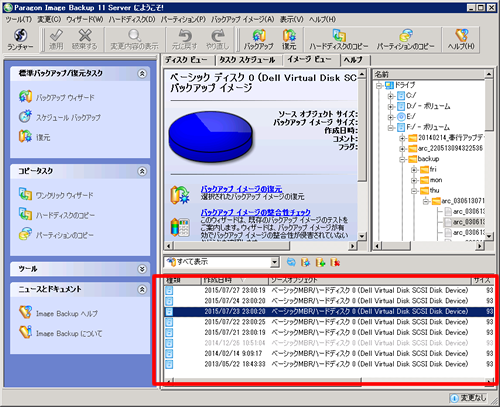Image resolution: width=500 pixels, height=407 pixels.
Task: Select the backup row dated 2013/05/22 18:43:33
Action: (x=328, y=364)
